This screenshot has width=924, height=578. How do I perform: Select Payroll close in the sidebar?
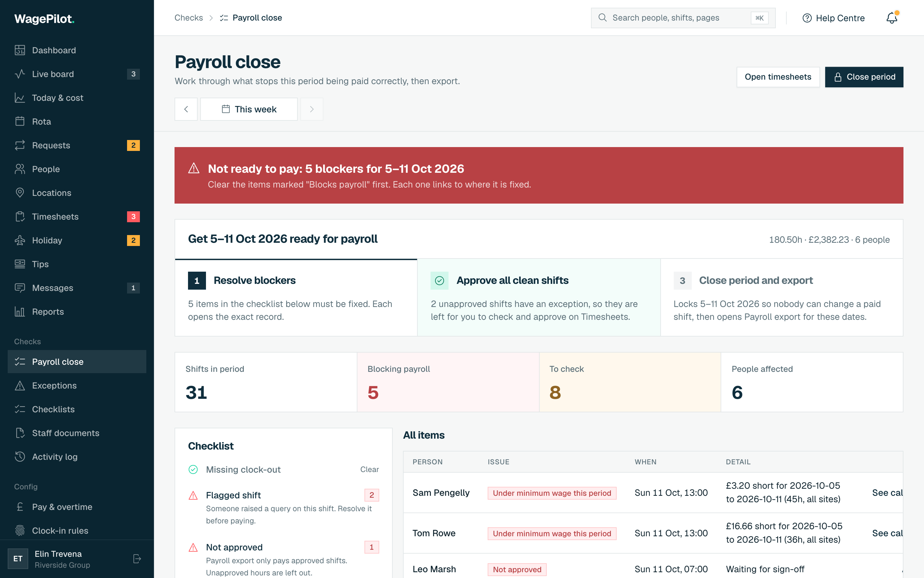pos(77,362)
